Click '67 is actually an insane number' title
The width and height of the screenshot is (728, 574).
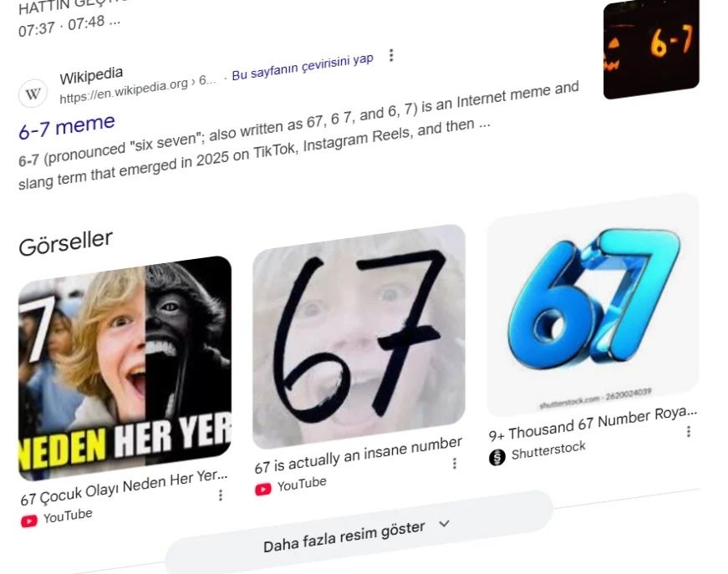coord(359,455)
